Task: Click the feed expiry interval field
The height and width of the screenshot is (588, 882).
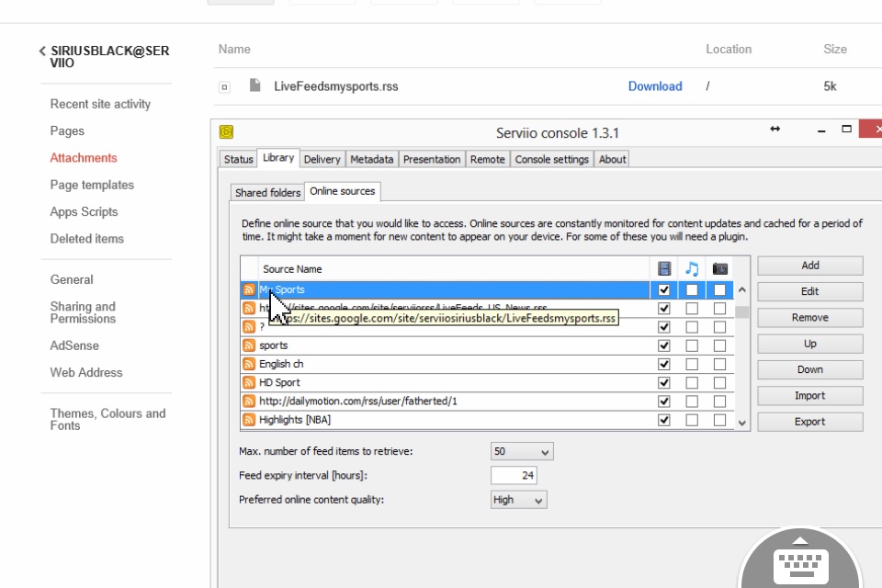Action: 514,476
